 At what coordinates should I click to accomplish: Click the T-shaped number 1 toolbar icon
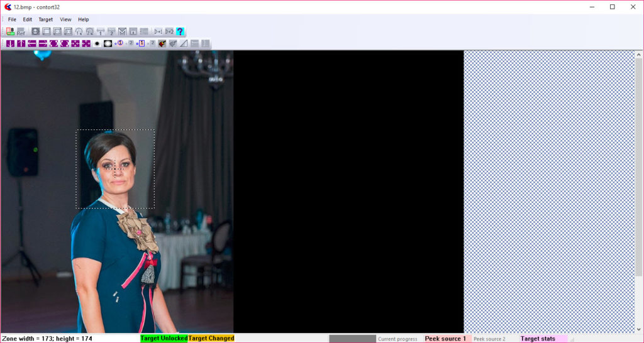[101, 31]
